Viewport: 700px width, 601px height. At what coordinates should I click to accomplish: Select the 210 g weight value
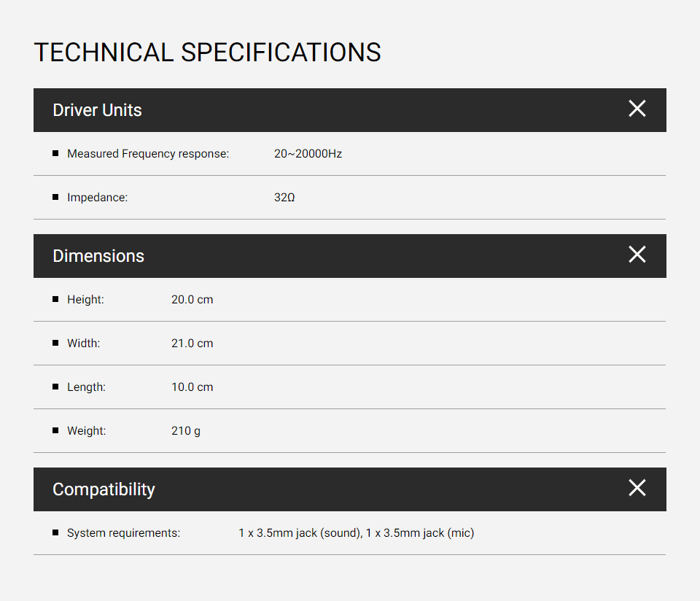pos(185,431)
